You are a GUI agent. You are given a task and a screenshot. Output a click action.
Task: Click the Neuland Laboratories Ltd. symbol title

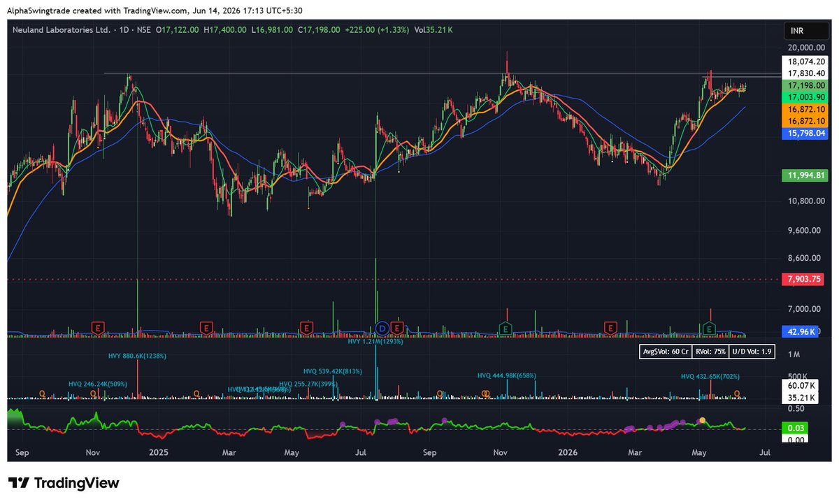[x=61, y=30]
